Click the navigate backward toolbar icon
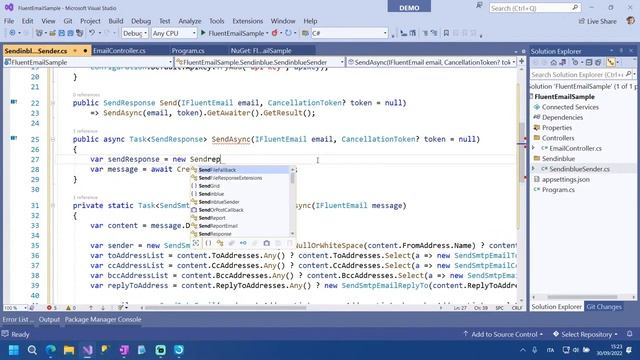This screenshot has height=360, width=640. pyautogui.click(x=12, y=33)
